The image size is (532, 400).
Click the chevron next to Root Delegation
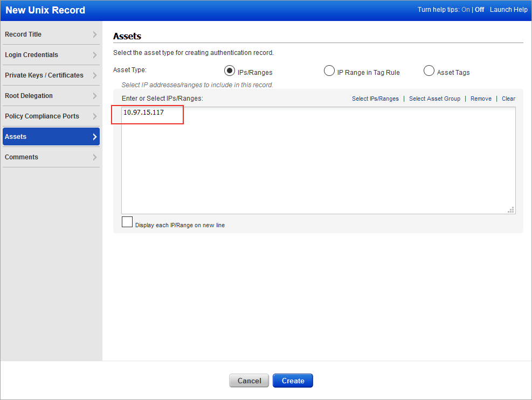[x=95, y=96]
